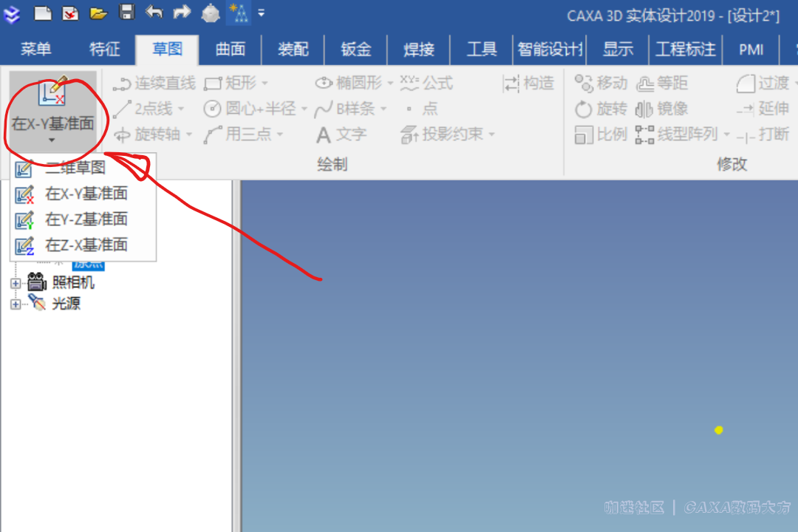Open a file with the folder icon
The image size is (798, 532).
[98, 13]
